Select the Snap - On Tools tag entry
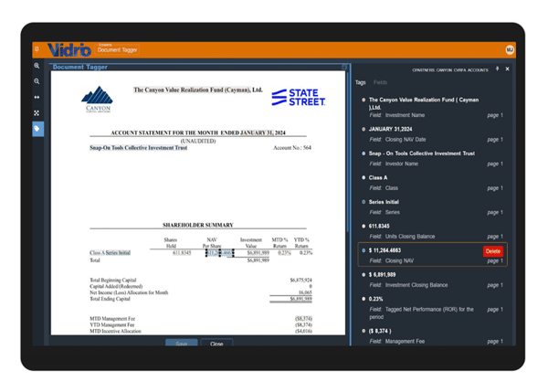 point(433,158)
